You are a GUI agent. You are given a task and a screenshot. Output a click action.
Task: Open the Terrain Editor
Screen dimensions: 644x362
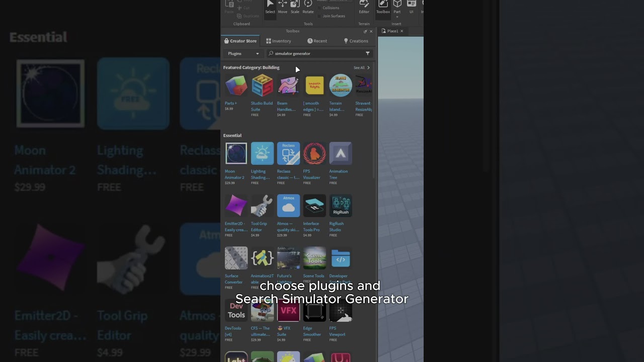(364, 8)
